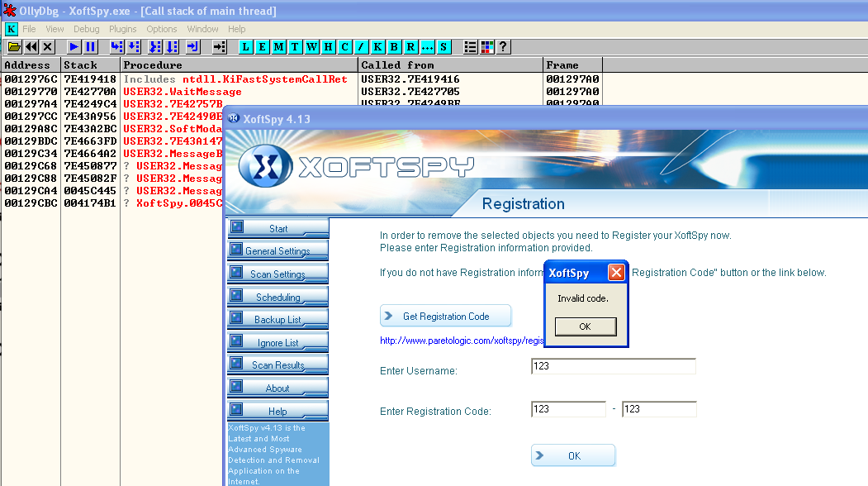Open Source window with S button
The width and height of the screenshot is (868, 486).
point(443,47)
